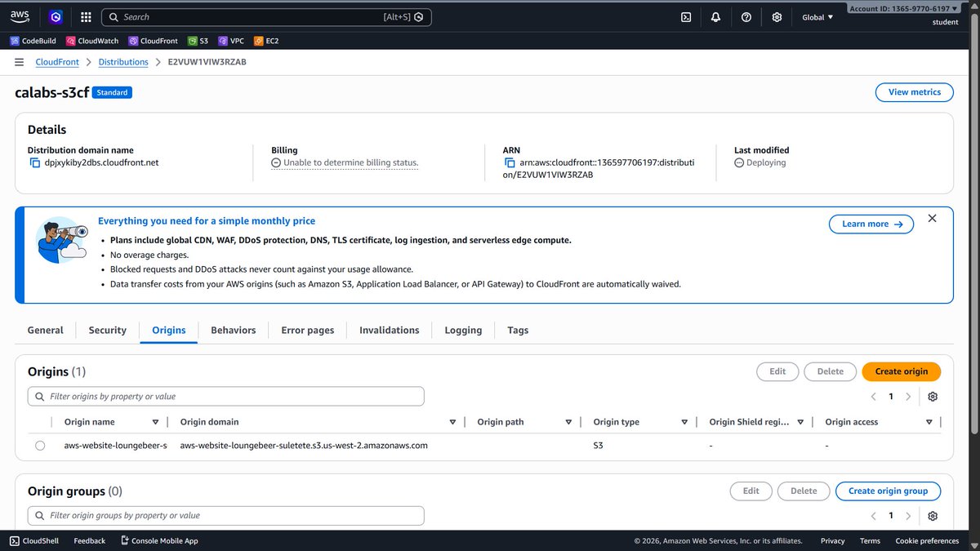The width and height of the screenshot is (980, 551).
Task: Click Edit button in Origin groups panel
Action: tap(751, 491)
